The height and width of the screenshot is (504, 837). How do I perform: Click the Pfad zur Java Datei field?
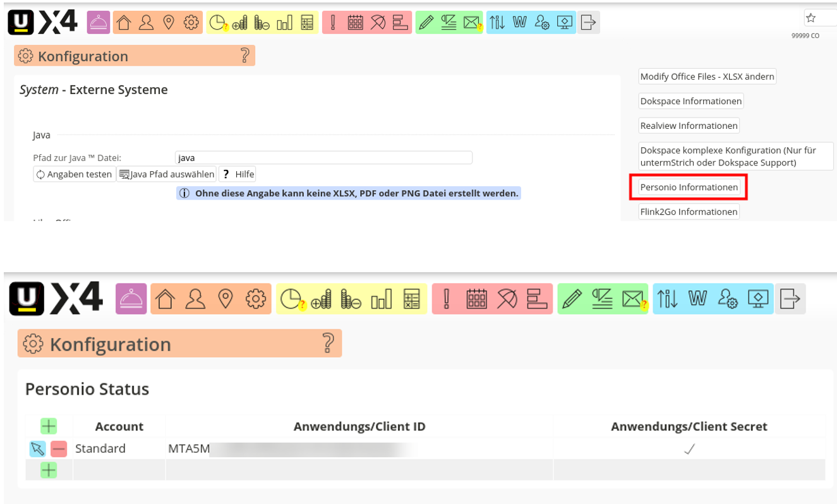[323, 158]
